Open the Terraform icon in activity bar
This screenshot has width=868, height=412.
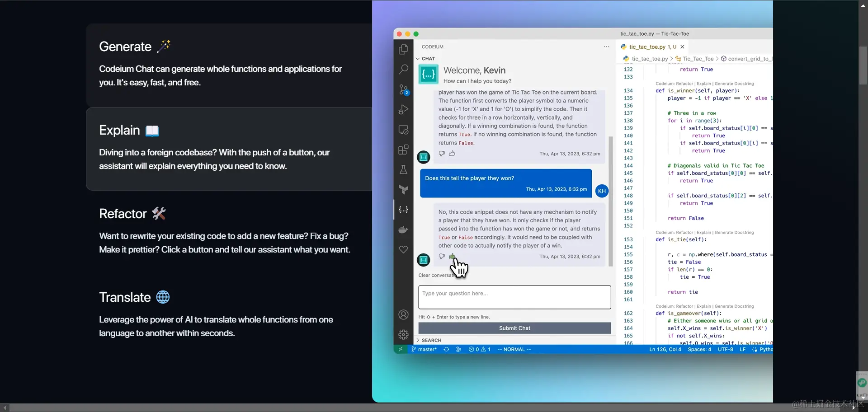pos(403,189)
